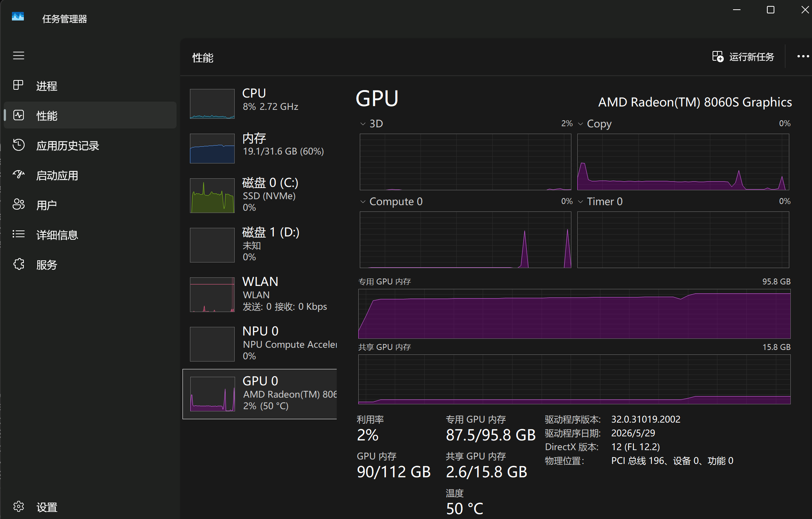Click the 专用 GPU 内存 graph

point(574,314)
